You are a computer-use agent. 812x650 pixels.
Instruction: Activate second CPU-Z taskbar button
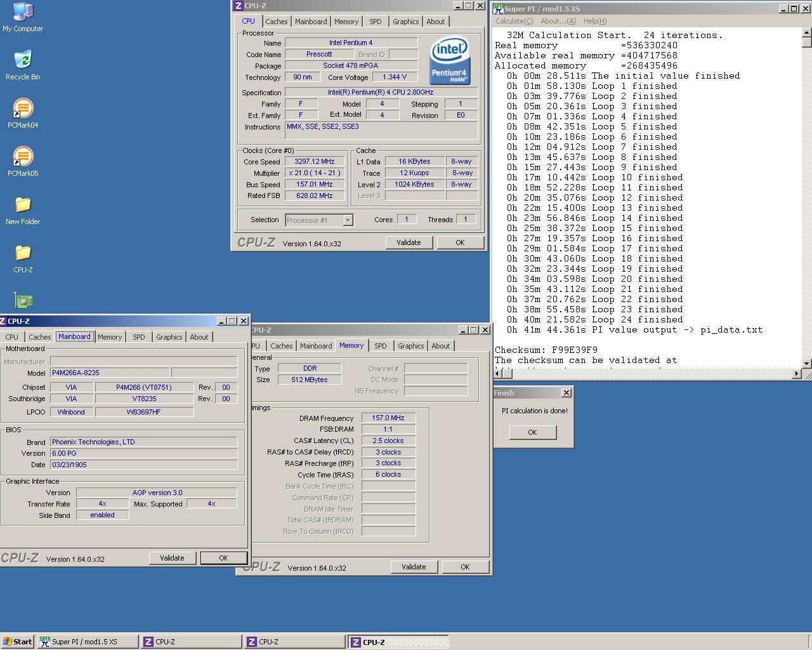[x=295, y=642]
